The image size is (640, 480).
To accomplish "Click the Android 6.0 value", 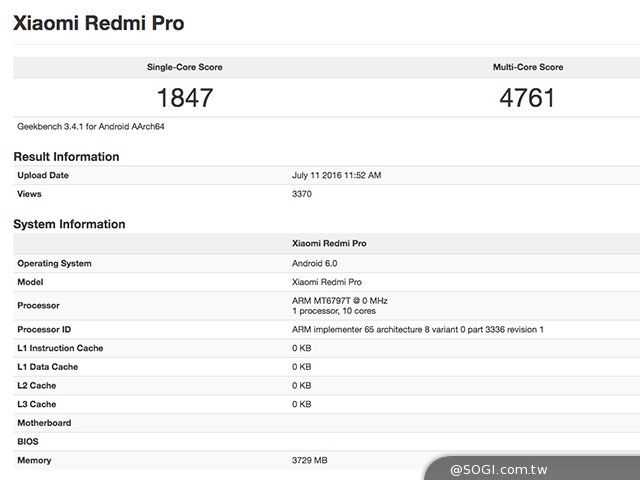I will click(314, 263).
